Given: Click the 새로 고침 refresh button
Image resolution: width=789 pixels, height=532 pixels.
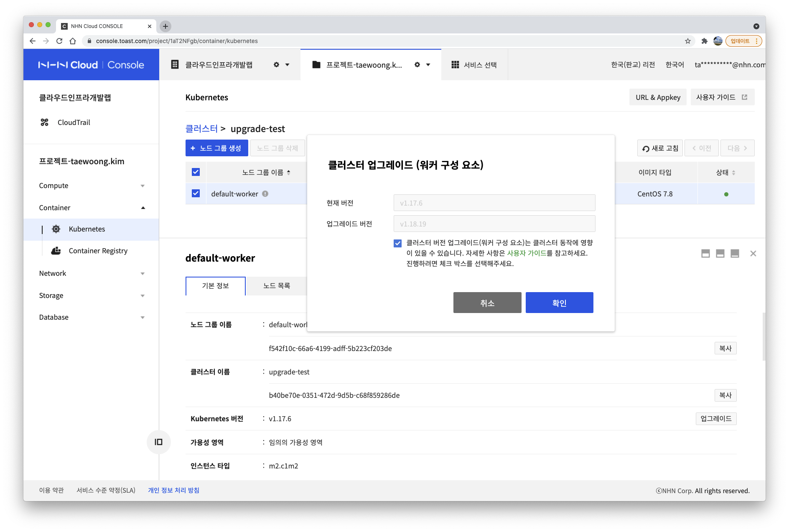Looking at the screenshot, I should [x=660, y=148].
